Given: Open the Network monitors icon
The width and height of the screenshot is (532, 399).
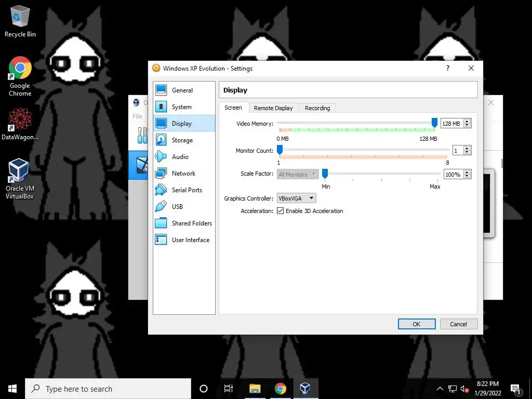Looking at the screenshot, I should click(161, 173).
